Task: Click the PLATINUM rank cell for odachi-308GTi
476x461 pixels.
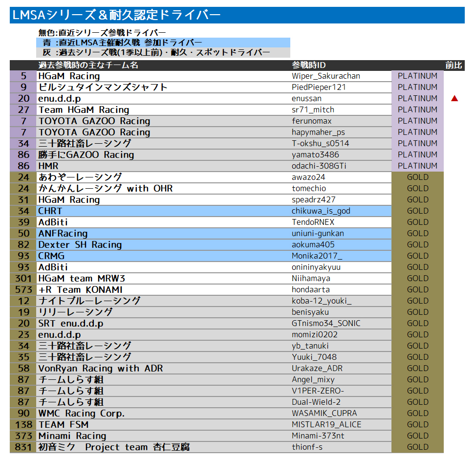Action: (x=417, y=166)
